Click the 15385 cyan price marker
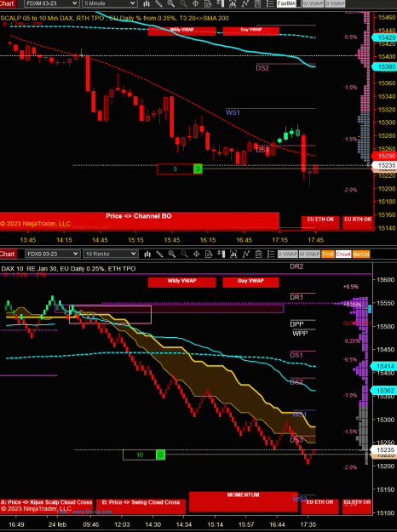Viewport: 397px width, 532px height. 385,67
